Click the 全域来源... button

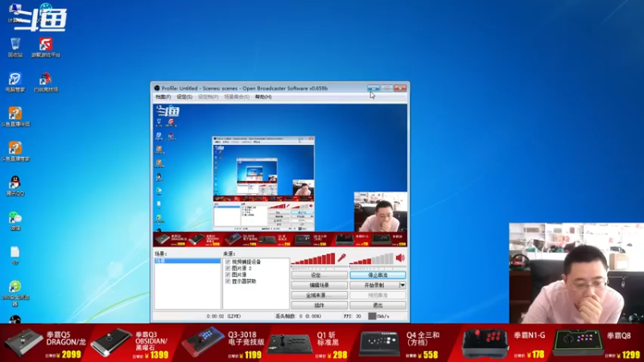point(319,295)
